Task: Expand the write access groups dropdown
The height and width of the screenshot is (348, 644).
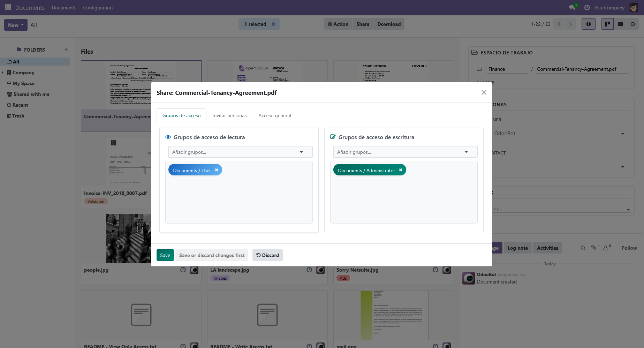Action: tap(466, 152)
